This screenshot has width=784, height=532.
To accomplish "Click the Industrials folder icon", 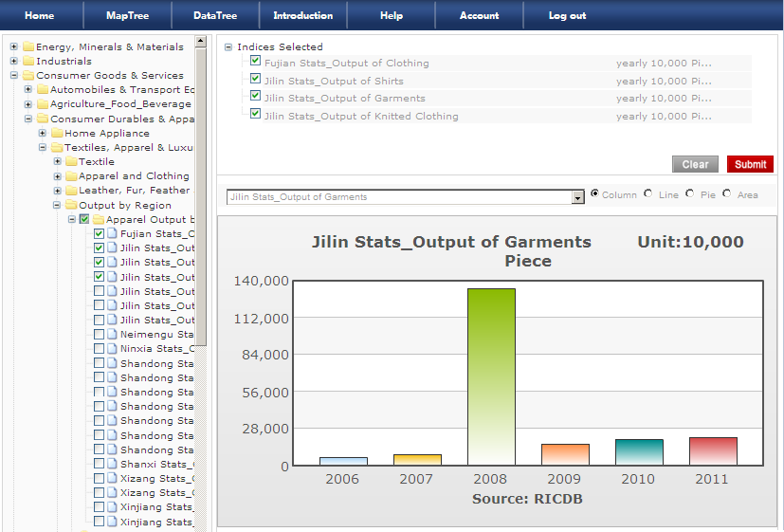I will pyautogui.click(x=28, y=61).
